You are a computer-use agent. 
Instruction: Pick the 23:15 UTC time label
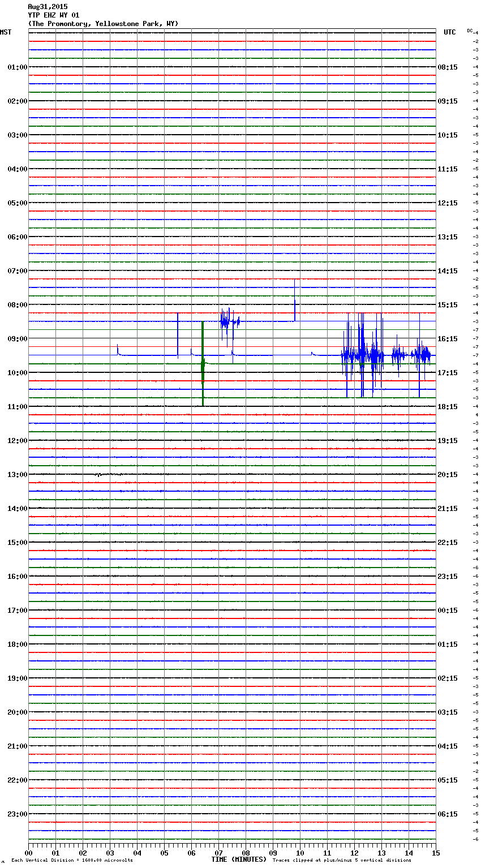tap(448, 577)
